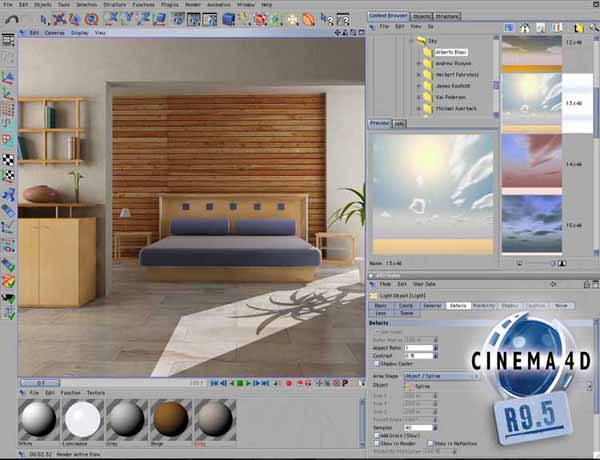Switch to the Structure tab
The width and height of the screenshot is (600, 460).
click(447, 16)
